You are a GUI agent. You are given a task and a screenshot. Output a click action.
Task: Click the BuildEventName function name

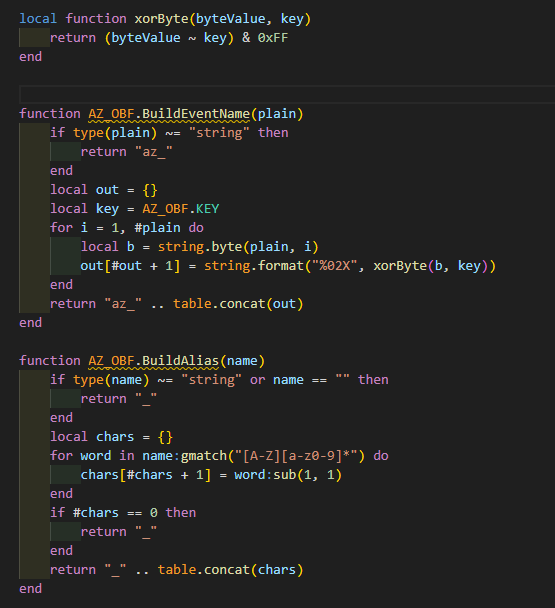coord(196,114)
